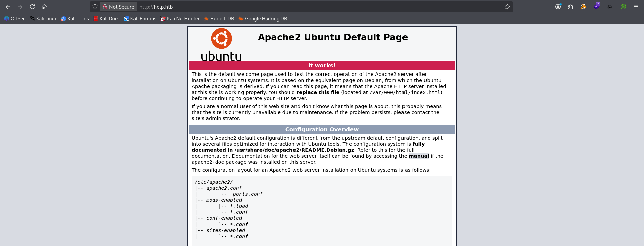Click the "Configuration Overview" section header

322,129
